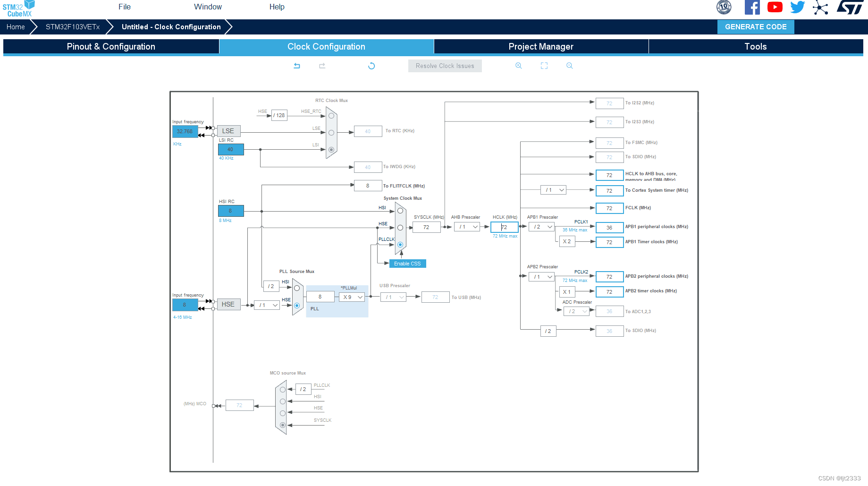Click the SYSCLK (MHz) 72 field
Screen dimensions: 868x486
click(427, 227)
